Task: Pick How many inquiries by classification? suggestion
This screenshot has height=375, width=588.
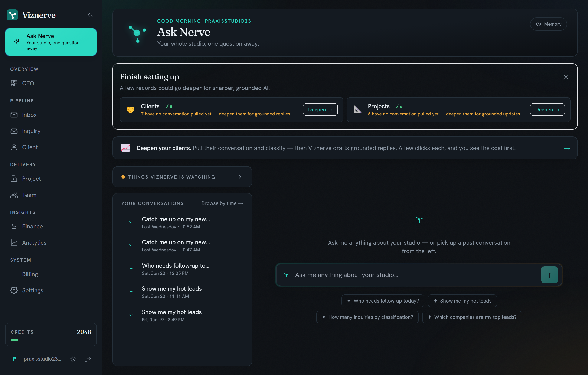Action: (x=367, y=317)
